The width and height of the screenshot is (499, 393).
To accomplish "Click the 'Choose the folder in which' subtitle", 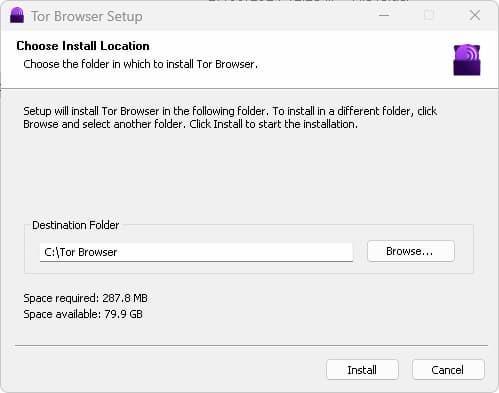I will pos(140,64).
